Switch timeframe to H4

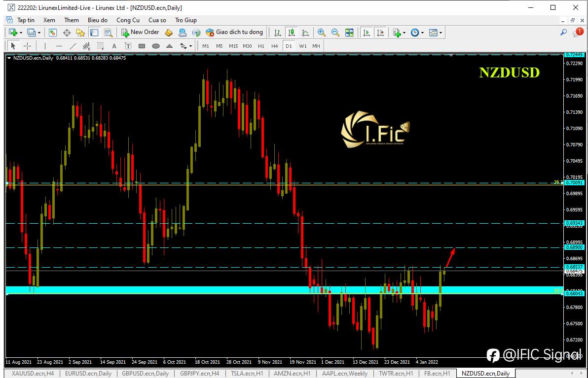pos(274,46)
